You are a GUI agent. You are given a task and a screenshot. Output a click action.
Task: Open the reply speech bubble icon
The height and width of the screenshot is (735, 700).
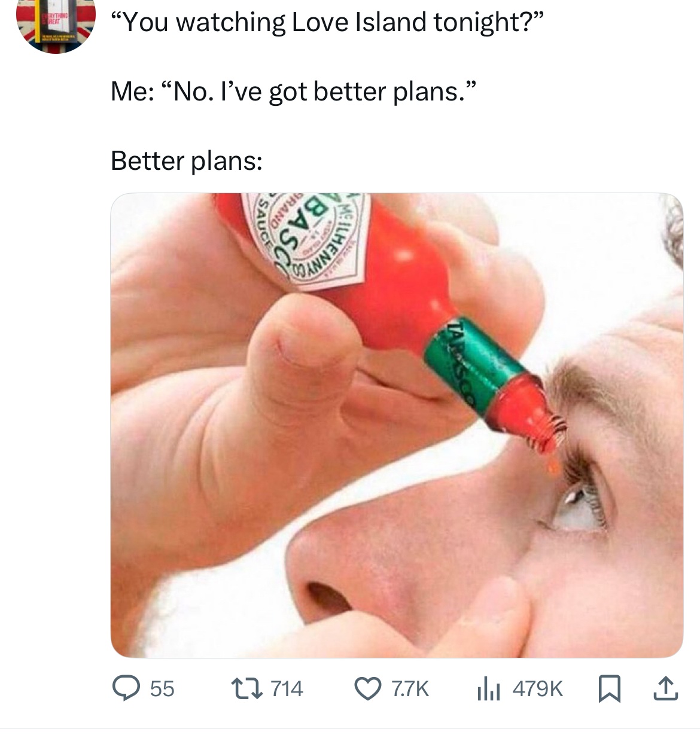click(x=126, y=688)
